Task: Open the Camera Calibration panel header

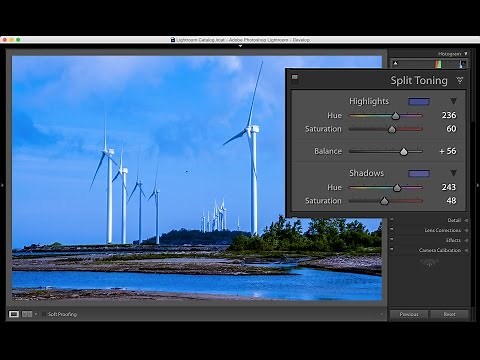Action: [x=440, y=250]
